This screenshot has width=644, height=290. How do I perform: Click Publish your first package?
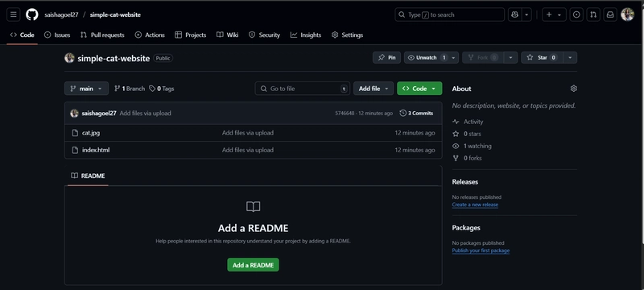(481, 251)
